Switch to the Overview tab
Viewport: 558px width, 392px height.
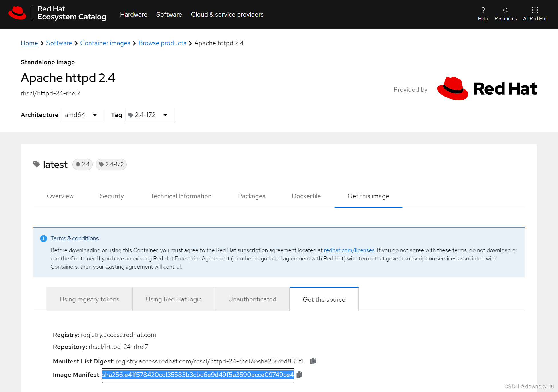(x=60, y=196)
